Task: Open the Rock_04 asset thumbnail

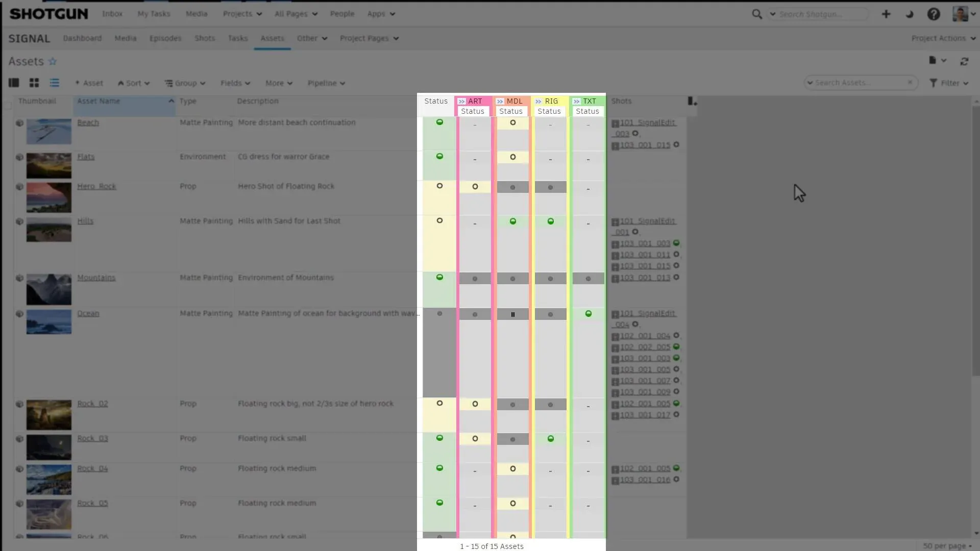Action: point(49,480)
